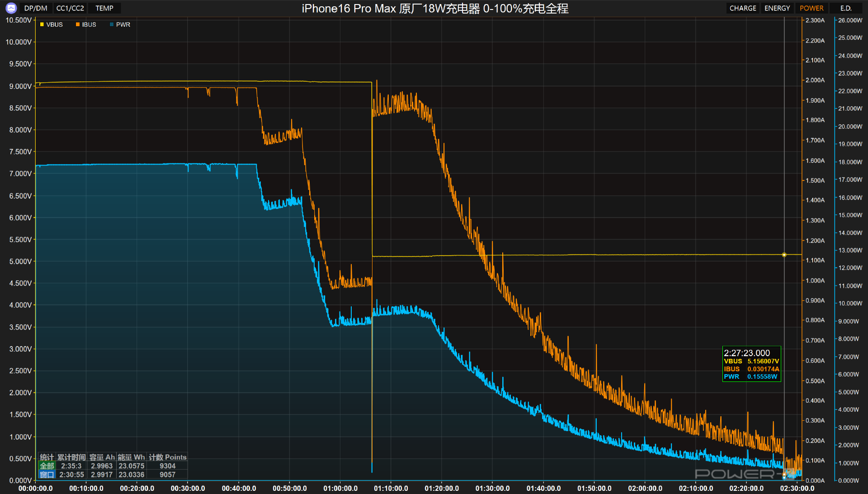The width and height of the screenshot is (868, 494).
Task: Open the ENERGY view
Action: [x=777, y=8]
